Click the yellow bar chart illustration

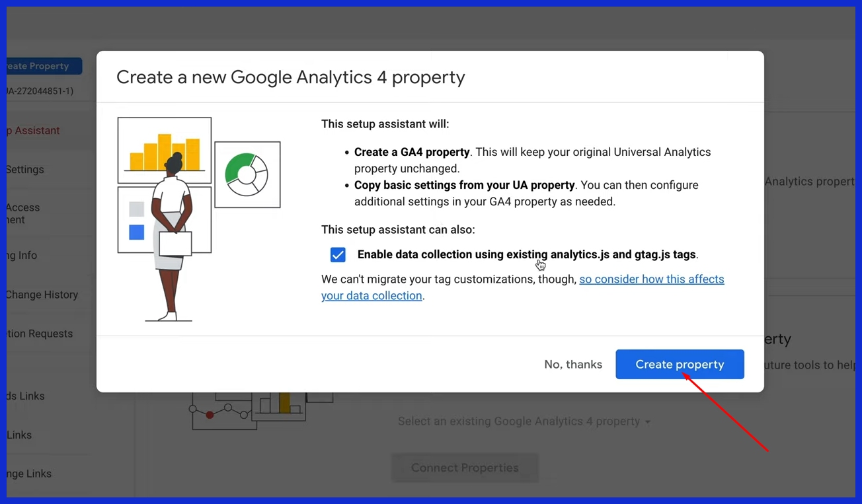point(165,152)
